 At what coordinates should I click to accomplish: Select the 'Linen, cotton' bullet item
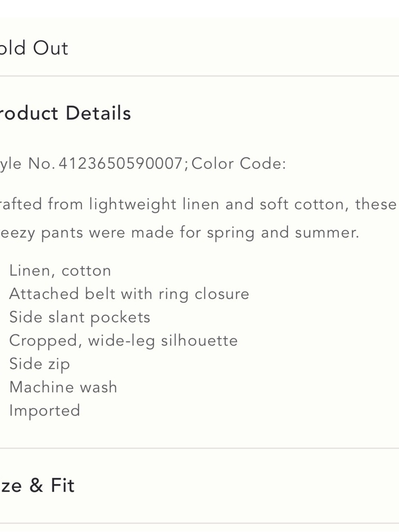pyautogui.click(x=60, y=271)
